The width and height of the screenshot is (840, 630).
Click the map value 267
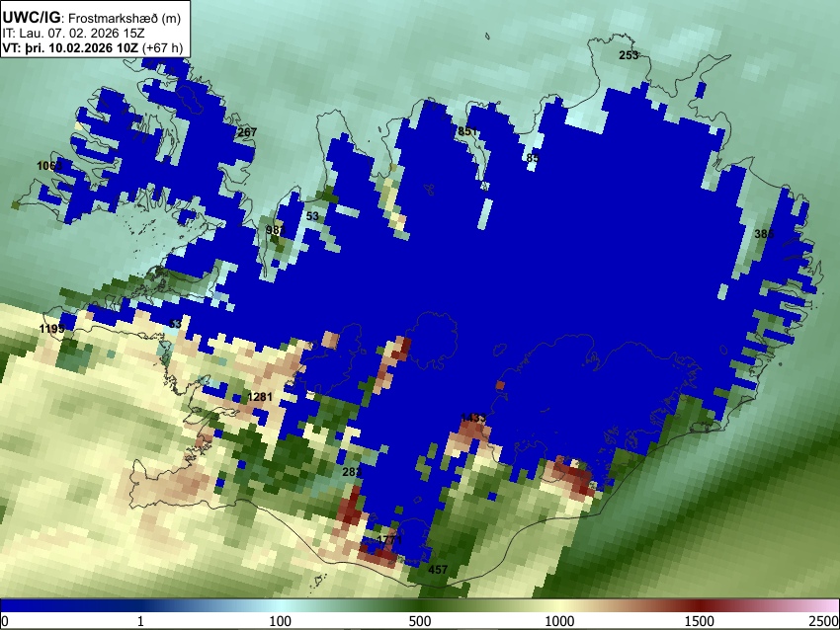[247, 132]
